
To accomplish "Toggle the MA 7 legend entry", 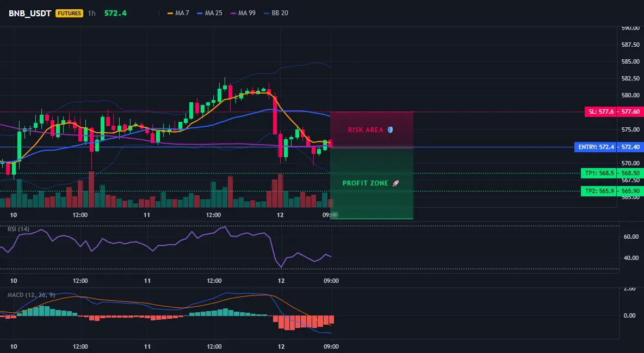I will [178, 13].
